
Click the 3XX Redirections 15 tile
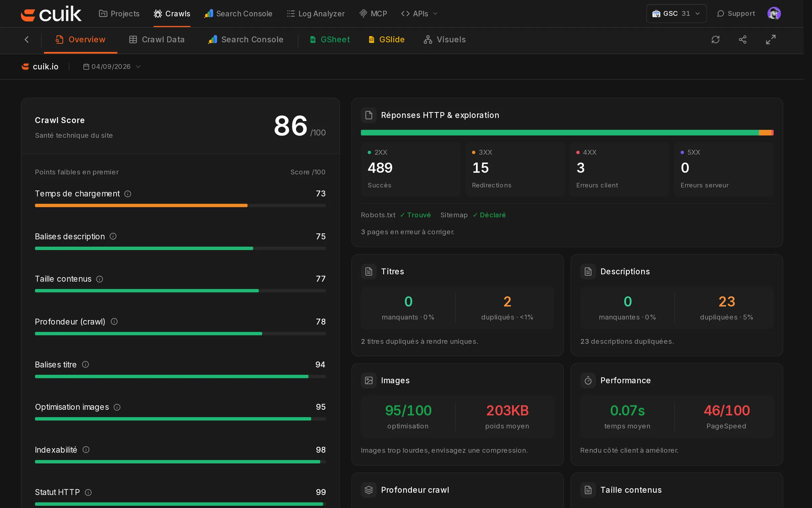click(515, 169)
